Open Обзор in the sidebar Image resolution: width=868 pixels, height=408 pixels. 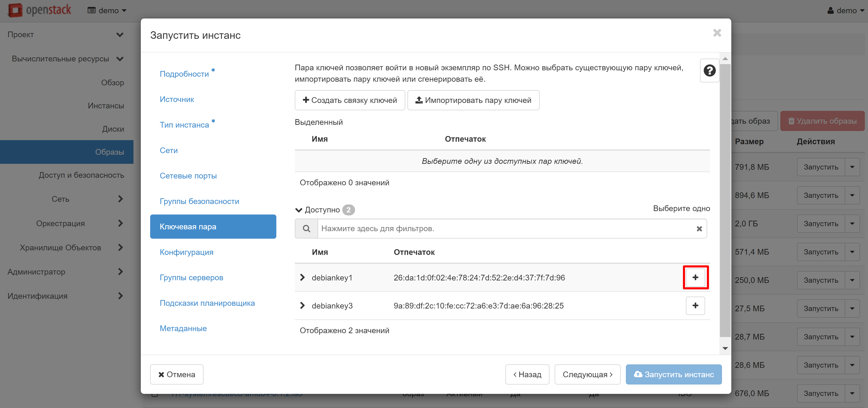pos(112,83)
